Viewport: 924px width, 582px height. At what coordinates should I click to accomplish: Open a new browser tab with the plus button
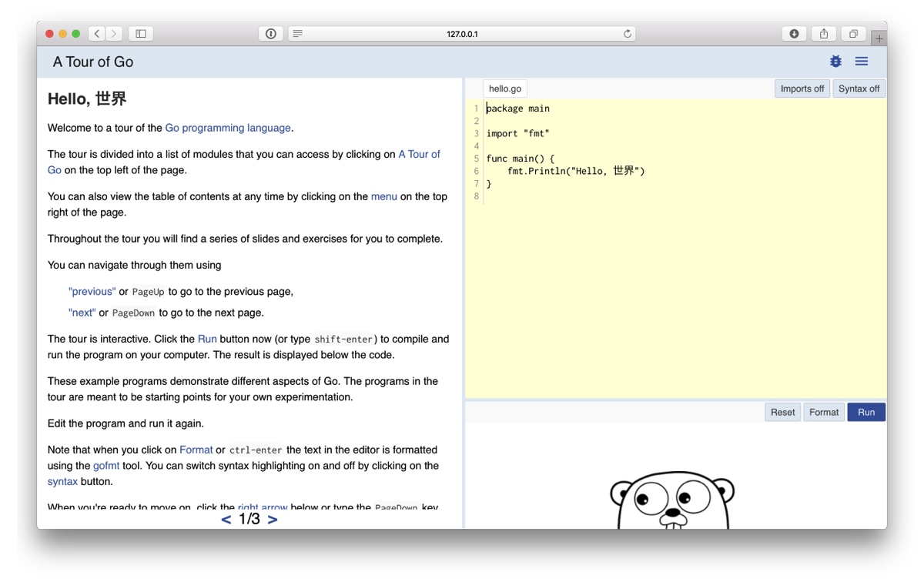point(879,36)
